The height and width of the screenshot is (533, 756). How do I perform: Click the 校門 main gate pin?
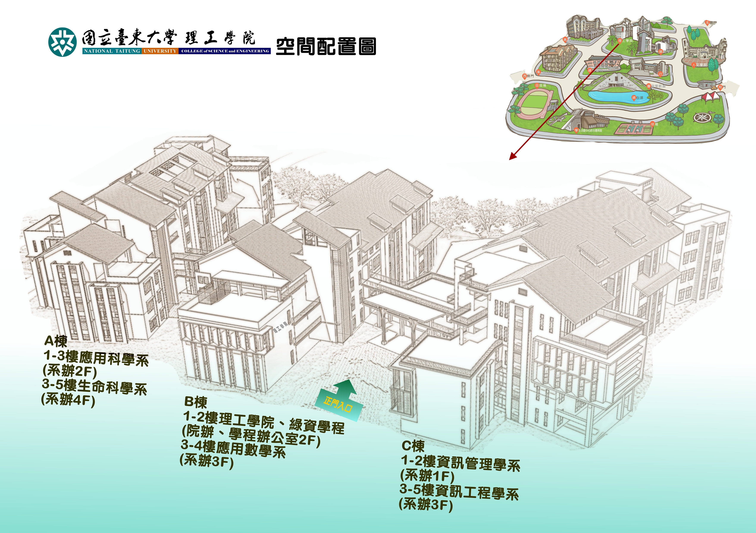click(720, 87)
